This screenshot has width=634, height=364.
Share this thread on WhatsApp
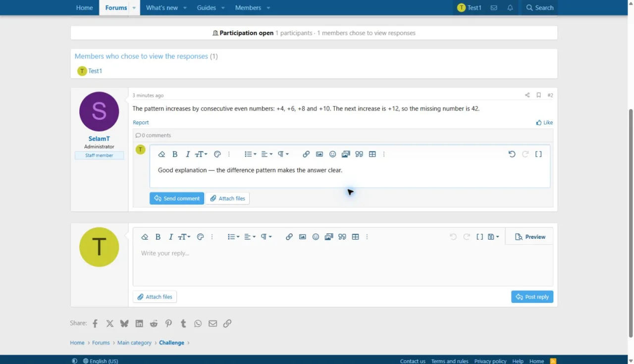tap(198, 323)
